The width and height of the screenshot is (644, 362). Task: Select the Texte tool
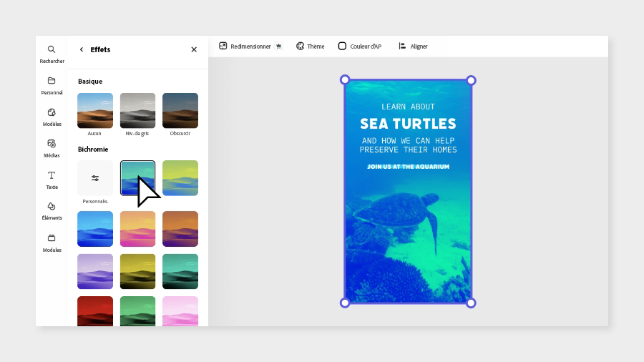pyautogui.click(x=52, y=180)
